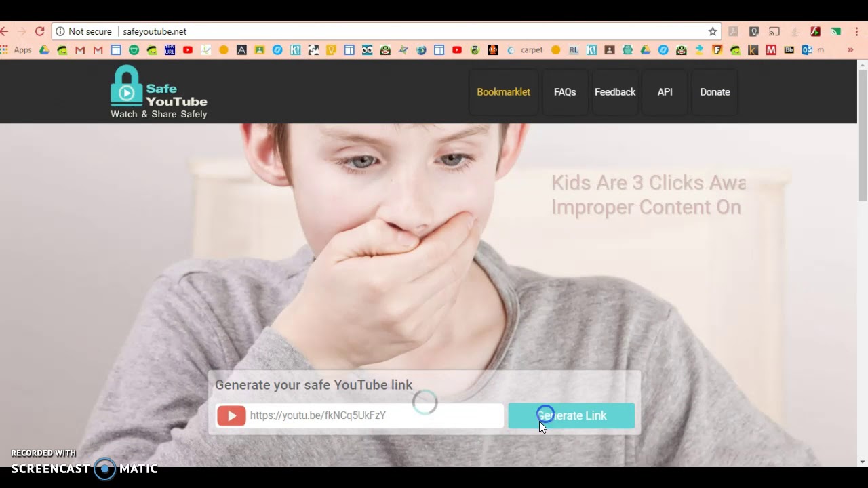This screenshot has width=868, height=488.
Task: Click the red YouTube play icon in the input
Action: pos(231,415)
